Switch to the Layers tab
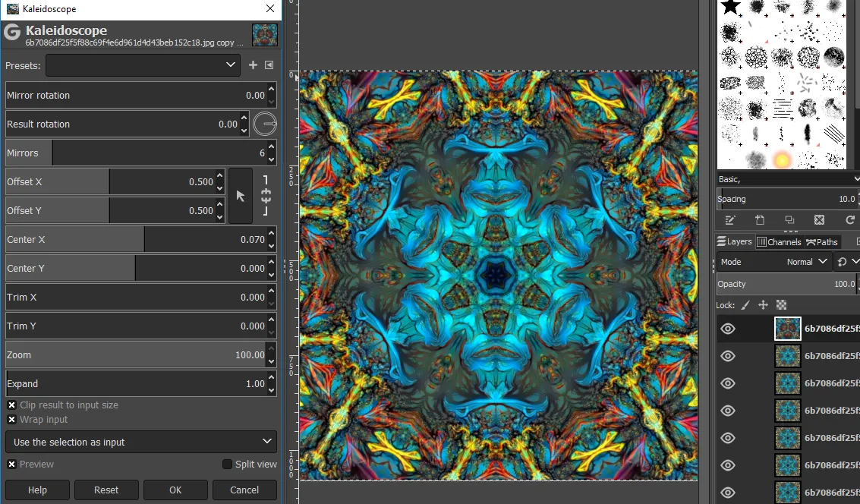860x504 pixels. click(735, 242)
